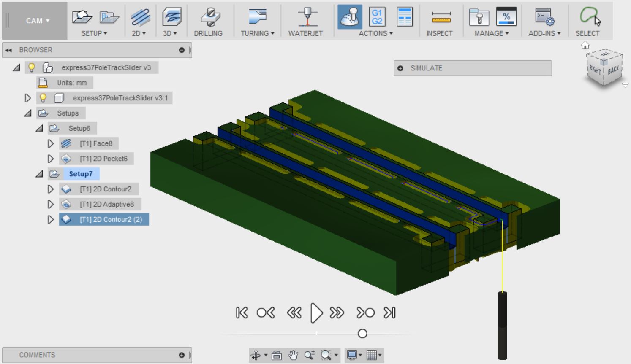Image resolution: width=631 pixels, height=364 pixels.
Task: Open the MANAGE dropdown menu
Action: tap(492, 33)
